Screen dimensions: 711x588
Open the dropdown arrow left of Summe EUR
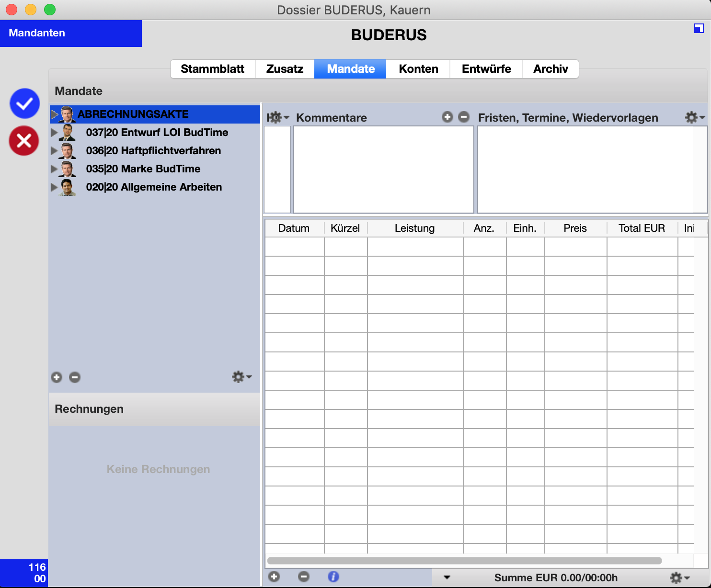point(447,577)
